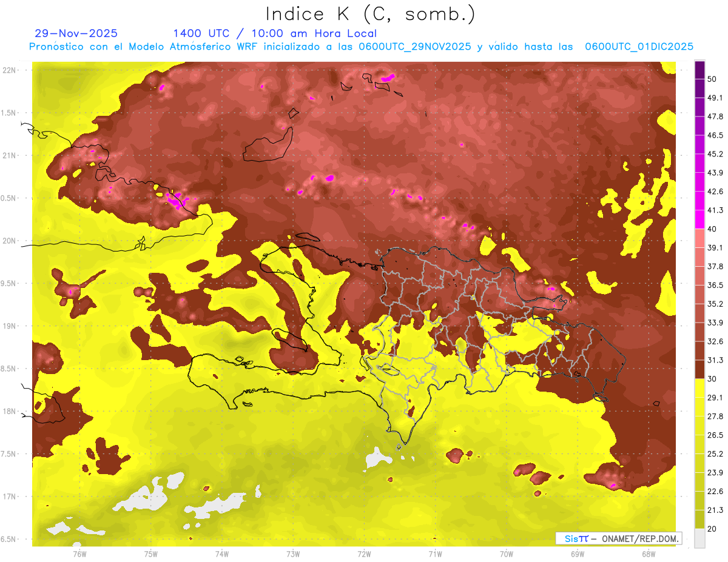This screenshot has height=562, width=728.
Task: Click the colorbar value "43.9"
Action: [x=715, y=173]
